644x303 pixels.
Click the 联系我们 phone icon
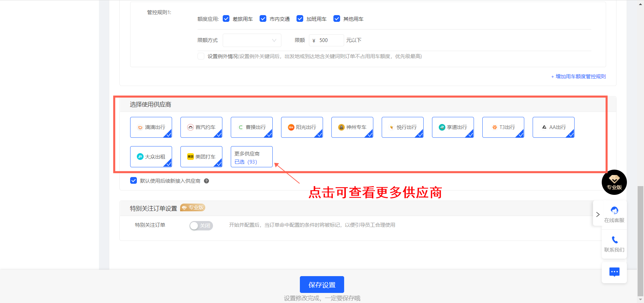614,240
